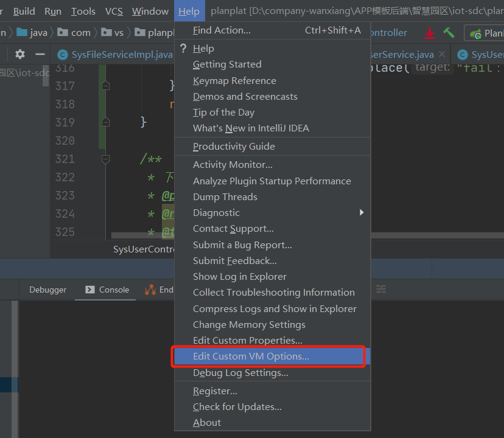
Task: Open What's New in IntelliJ IDEA
Action: 272,128
